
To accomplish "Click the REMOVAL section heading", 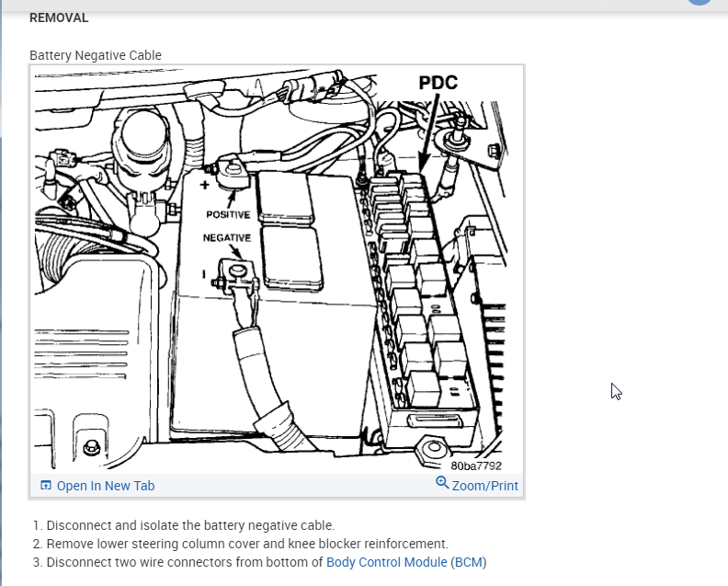I will [x=59, y=17].
